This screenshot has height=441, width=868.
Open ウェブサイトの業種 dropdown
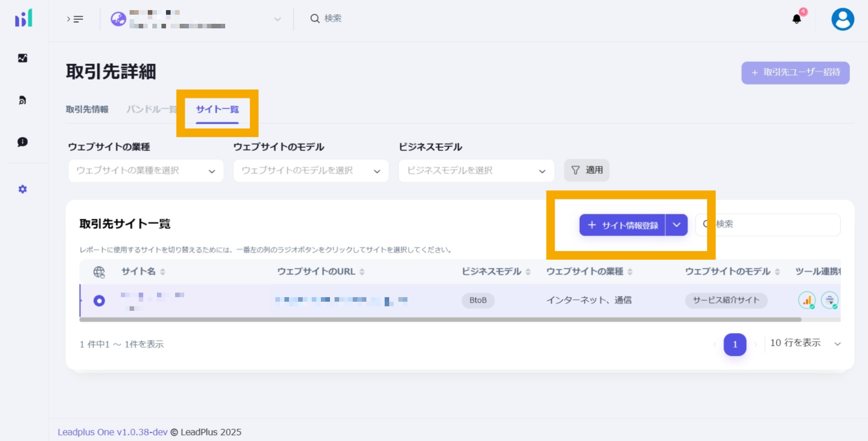[x=146, y=171]
